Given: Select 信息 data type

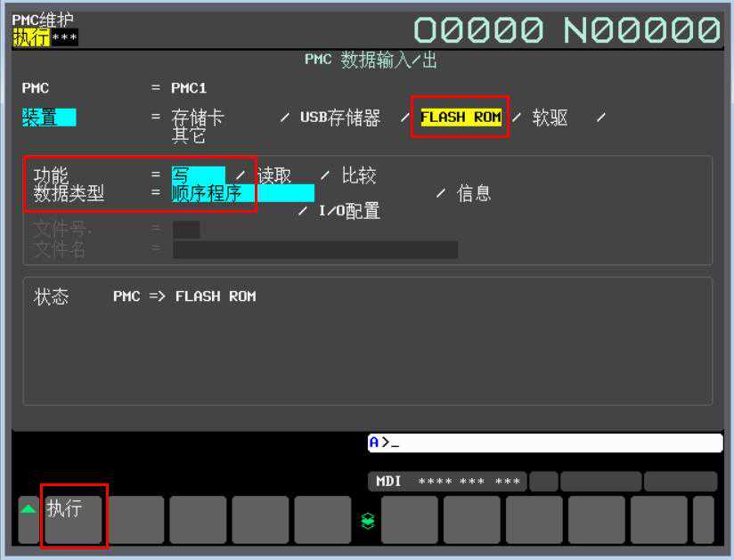Looking at the screenshot, I should tap(474, 193).
